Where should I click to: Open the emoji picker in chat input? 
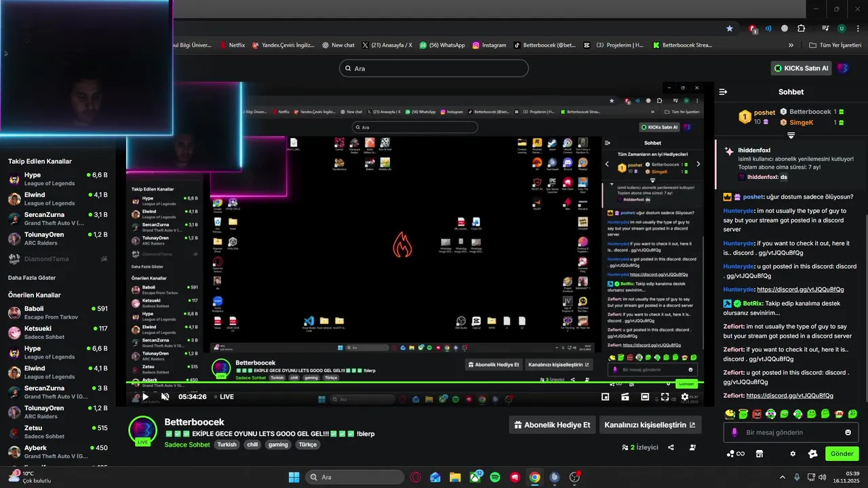[x=848, y=432]
